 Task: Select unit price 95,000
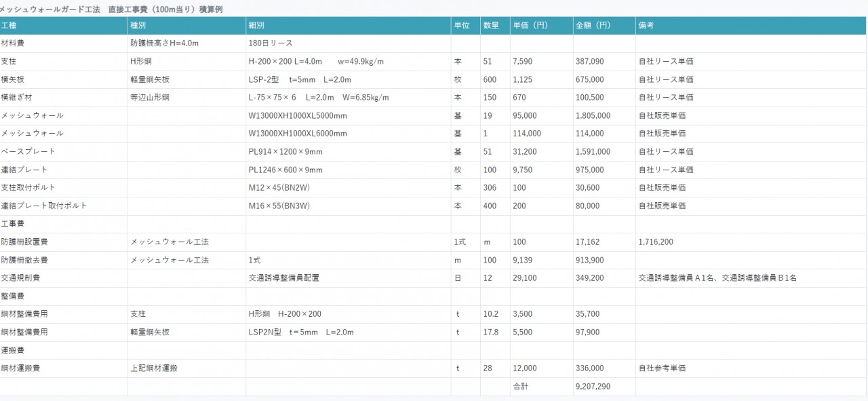click(x=525, y=115)
